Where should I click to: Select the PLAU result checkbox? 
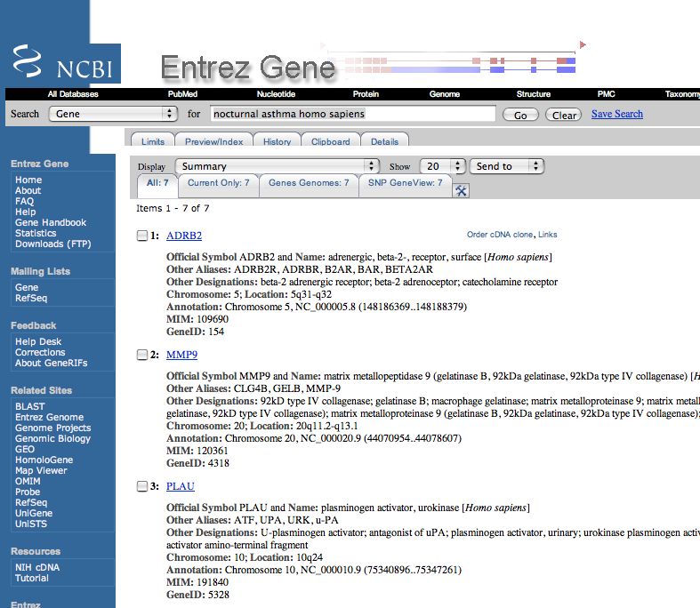pos(142,486)
